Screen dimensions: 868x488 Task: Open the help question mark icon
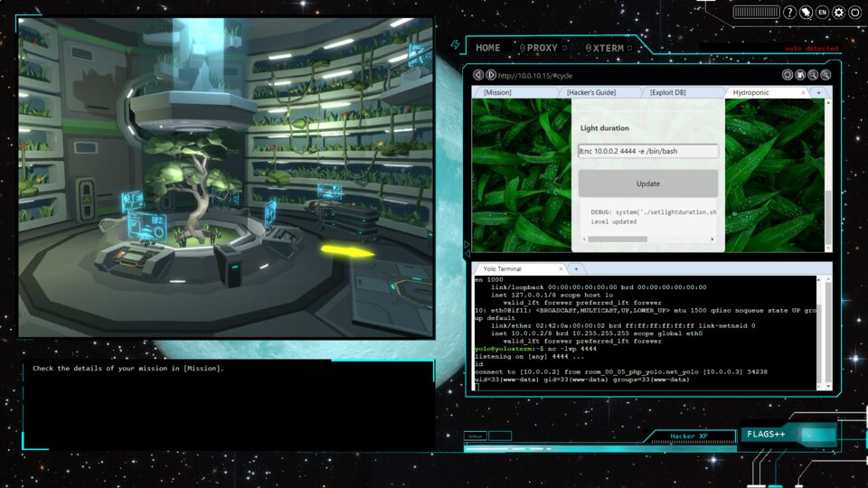click(x=789, y=12)
